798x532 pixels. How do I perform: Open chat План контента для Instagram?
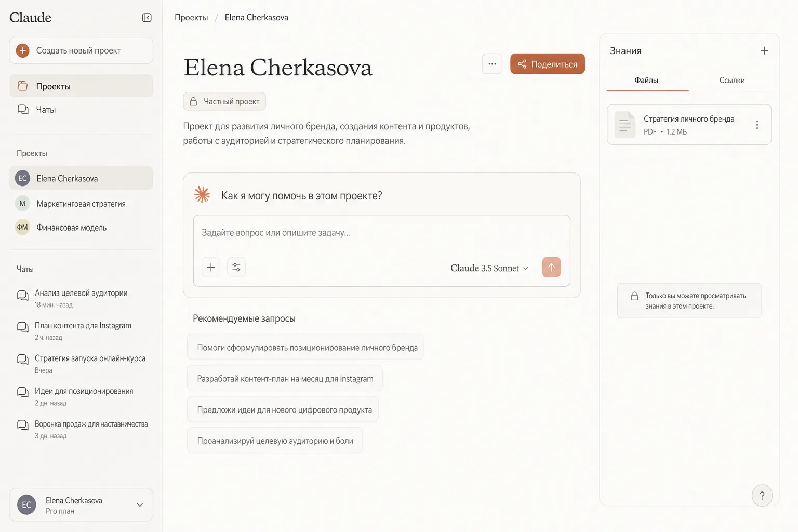click(x=81, y=330)
